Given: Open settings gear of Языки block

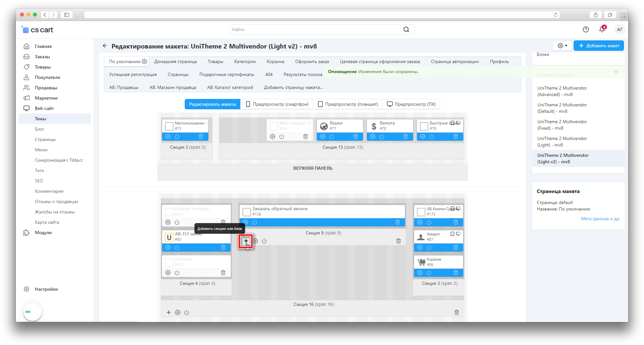Looking at the screenshot, I should point(323,136).
